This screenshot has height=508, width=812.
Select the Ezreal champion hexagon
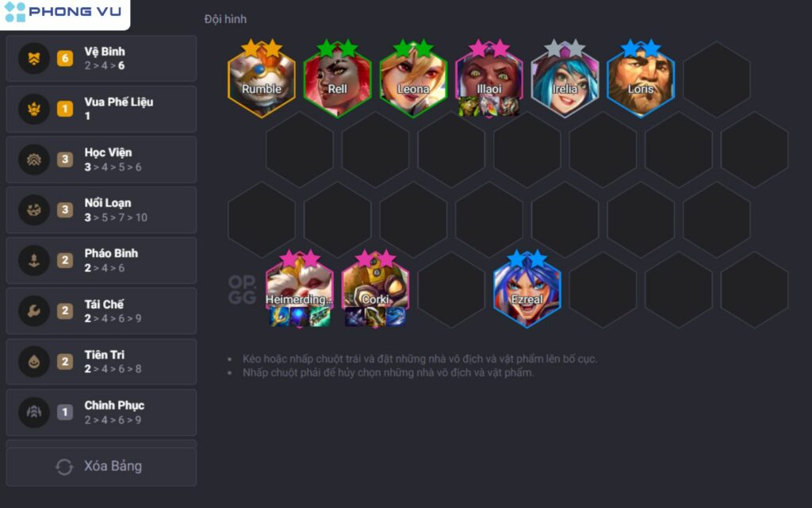click(x=527, y=290)
